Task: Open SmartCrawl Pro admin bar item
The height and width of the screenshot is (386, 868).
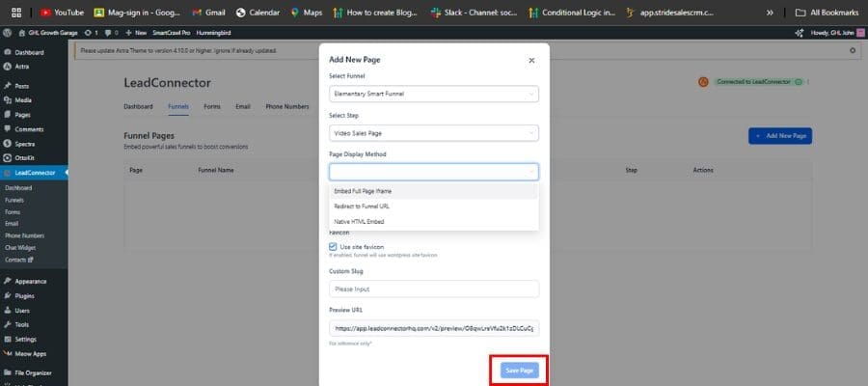Action: coord(172,33)
